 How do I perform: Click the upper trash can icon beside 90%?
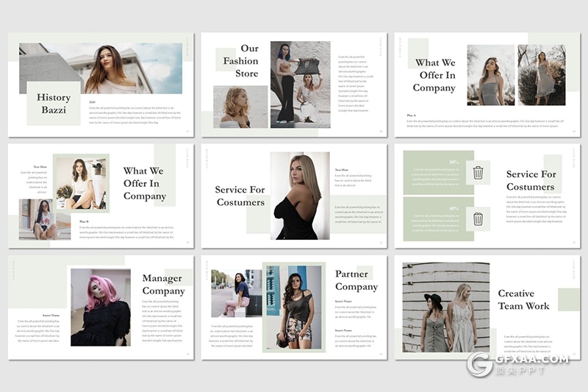tap(478, 173)
